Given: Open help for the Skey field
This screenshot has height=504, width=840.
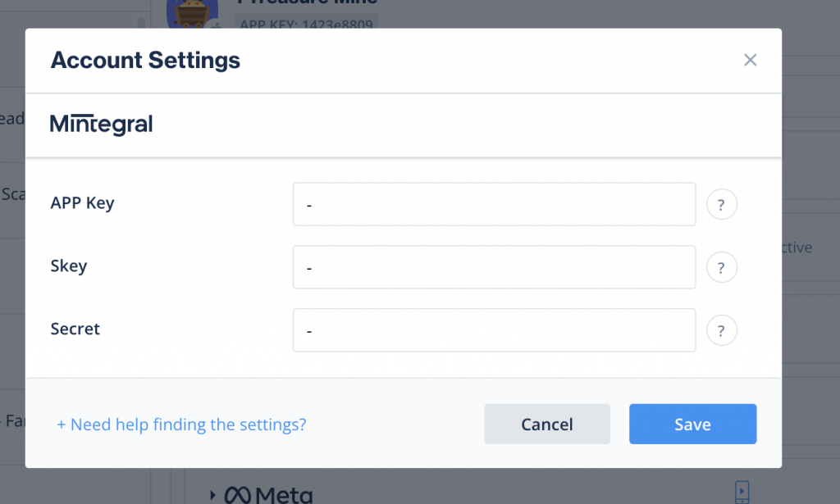Looking at the screenshot, I should tap(722, 267).
